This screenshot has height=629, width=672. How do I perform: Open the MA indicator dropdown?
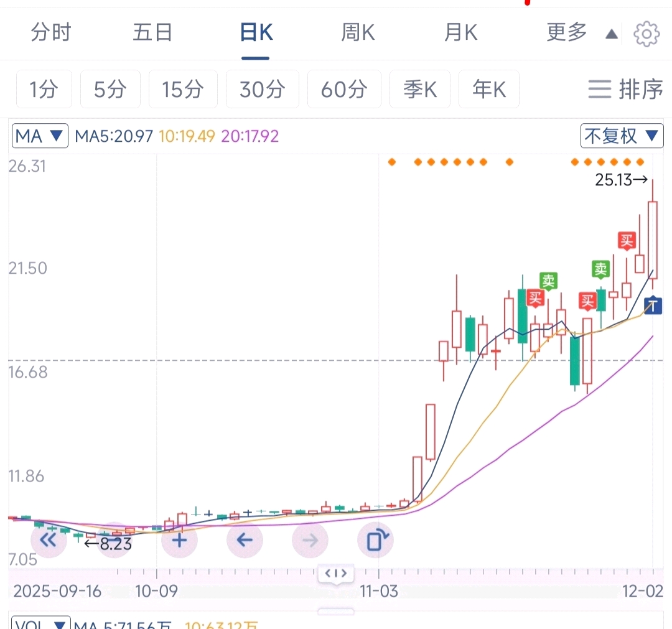click(40, 136)
